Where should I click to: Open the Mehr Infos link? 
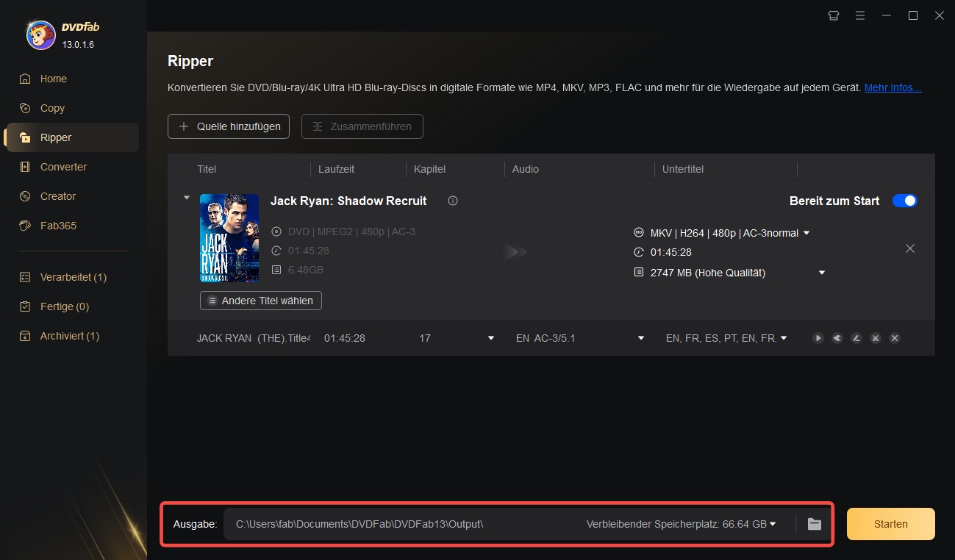(x=893, y=87)
